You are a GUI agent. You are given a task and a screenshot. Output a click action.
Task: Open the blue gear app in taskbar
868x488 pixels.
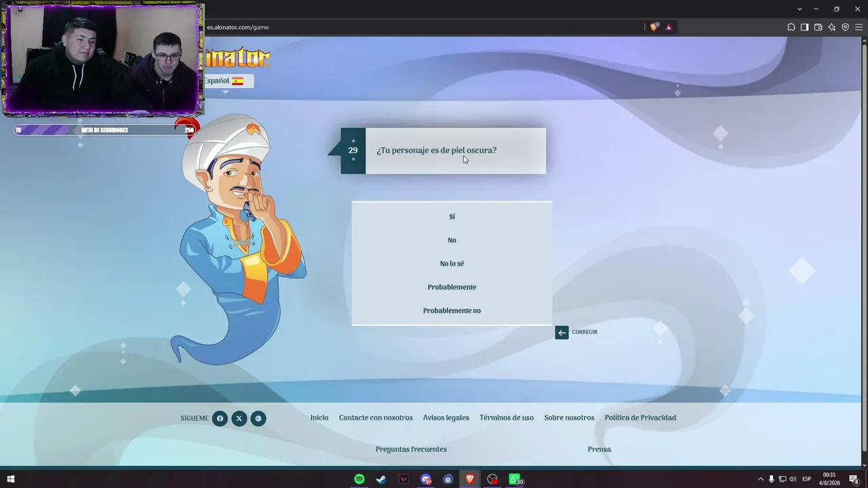[x=448, y=479]
